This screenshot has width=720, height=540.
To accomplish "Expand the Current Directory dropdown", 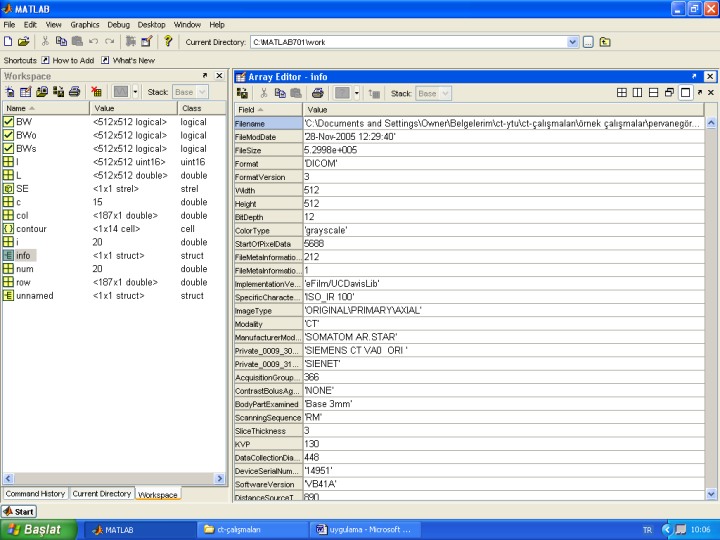I will [x=572, y=42].
